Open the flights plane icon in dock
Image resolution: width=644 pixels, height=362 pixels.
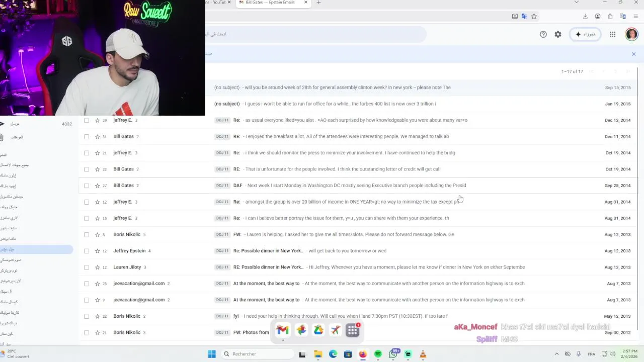point(336,330)
